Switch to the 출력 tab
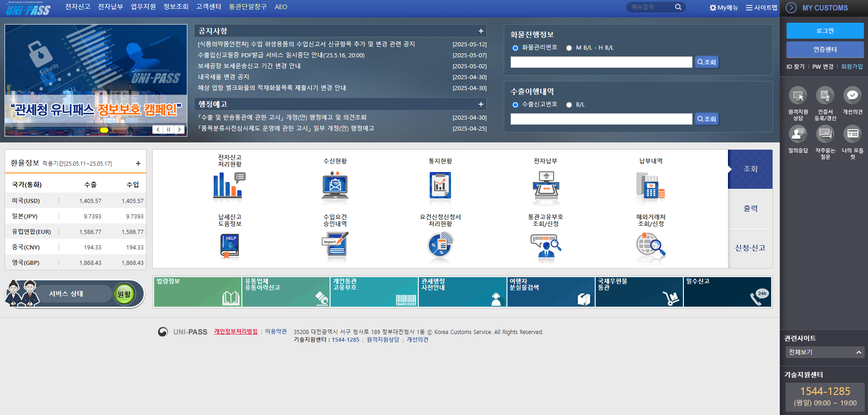 point(750,208)
